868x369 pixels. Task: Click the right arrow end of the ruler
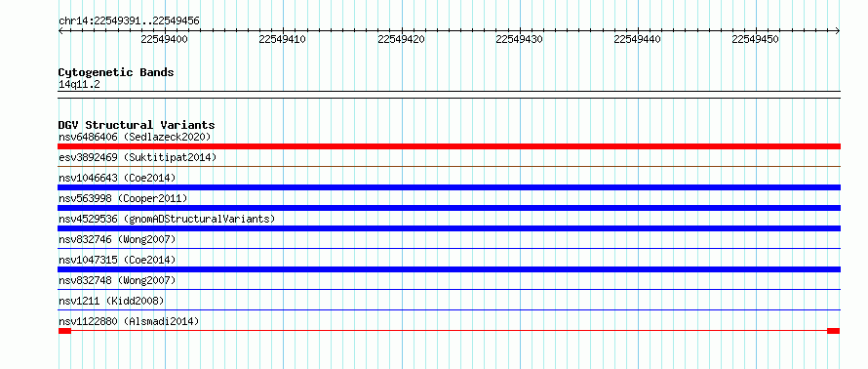click(838, 31)
